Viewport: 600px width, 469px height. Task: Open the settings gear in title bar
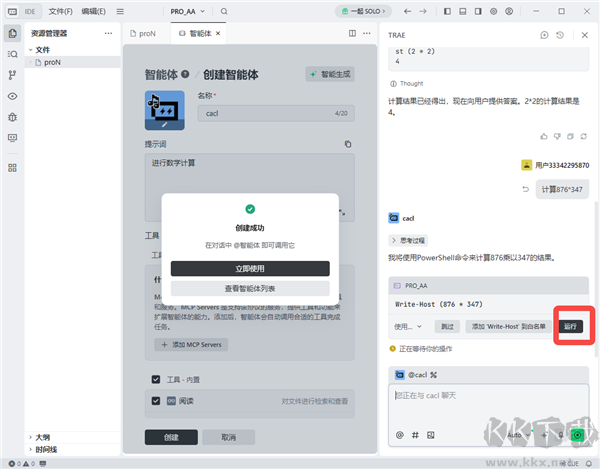point(494,11)
